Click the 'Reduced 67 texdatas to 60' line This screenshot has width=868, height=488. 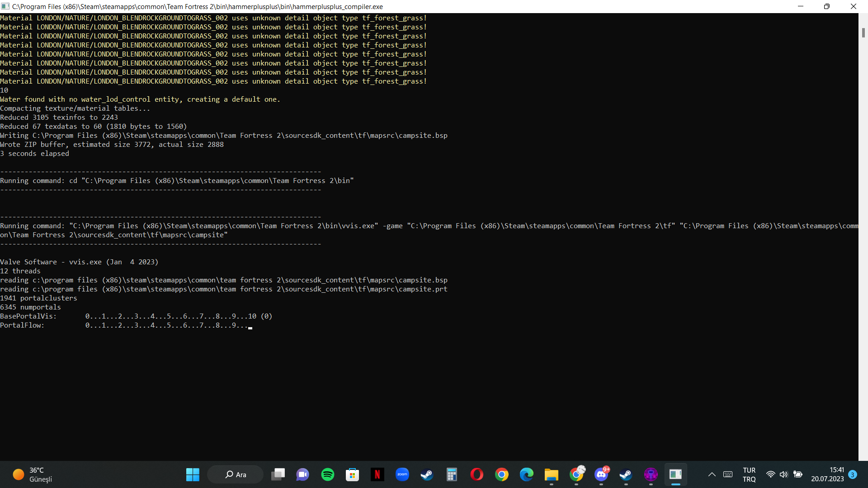pyautogui.click(x=93, y=127)
